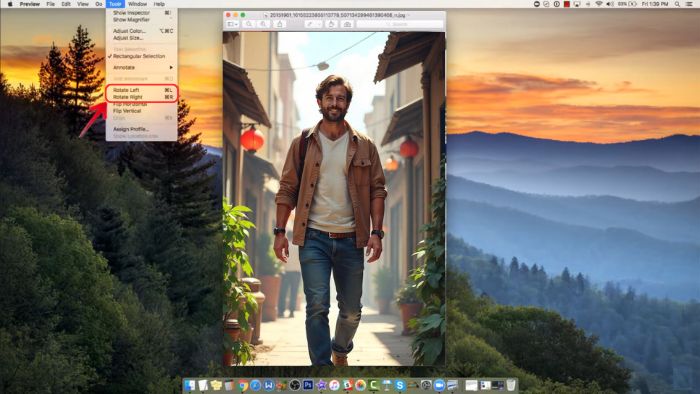Open the Go menu
Viewport: 700px width, 394px height.
(x=99, y=4)
